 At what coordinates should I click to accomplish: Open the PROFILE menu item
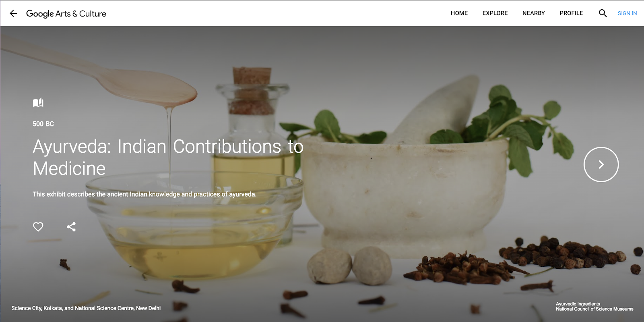pos(571,13)
